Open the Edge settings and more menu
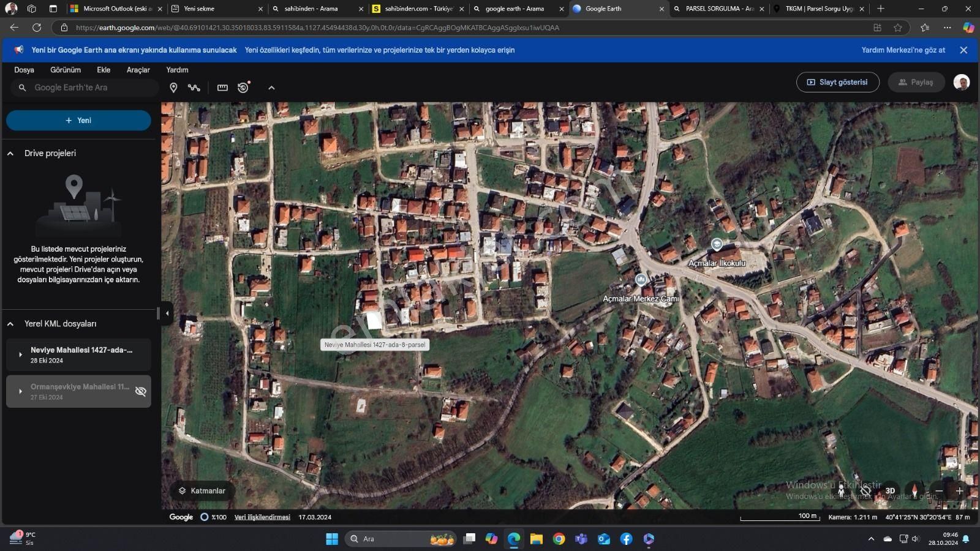Image resolution: width=980 pixels, height=551 pixels. coord(947,28)
